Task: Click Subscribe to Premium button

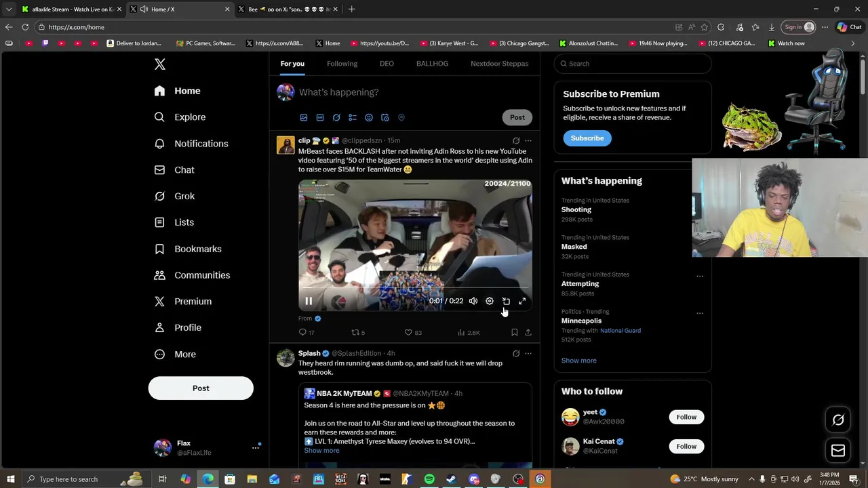Action: pyautogui.click(x=587, y=138)
